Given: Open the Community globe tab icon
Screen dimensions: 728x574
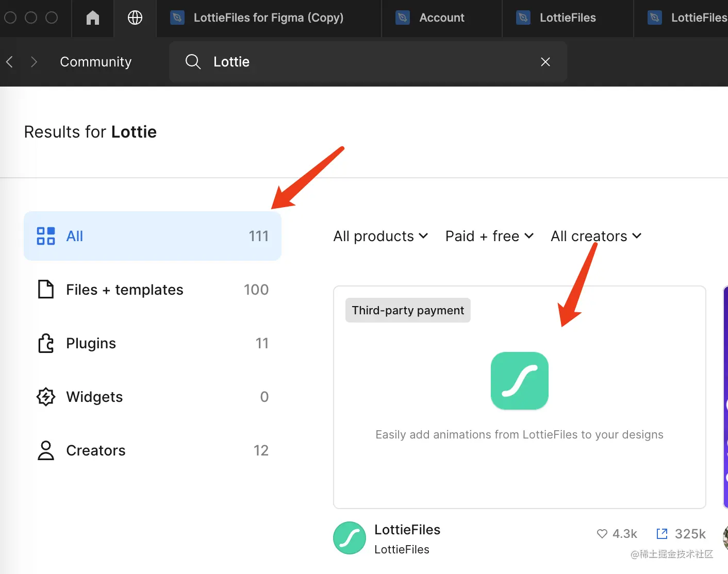Looking at the screenshot, I should [135, 18].
